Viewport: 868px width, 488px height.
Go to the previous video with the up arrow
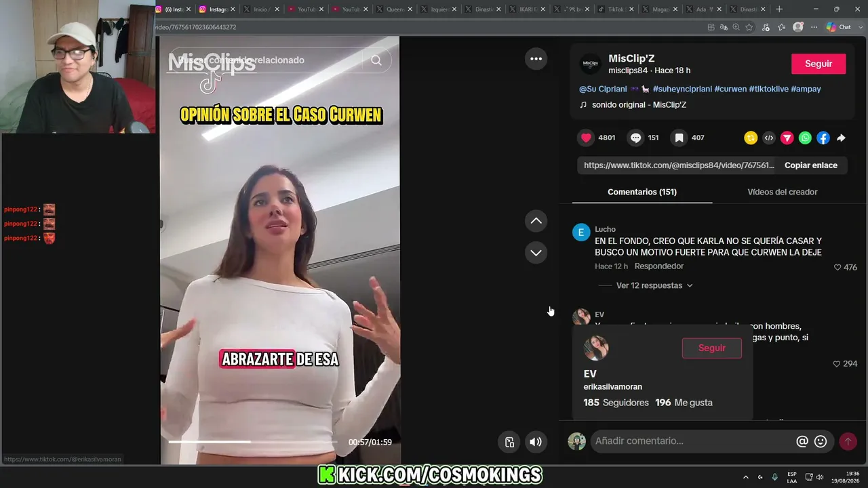tap(536, 221)
